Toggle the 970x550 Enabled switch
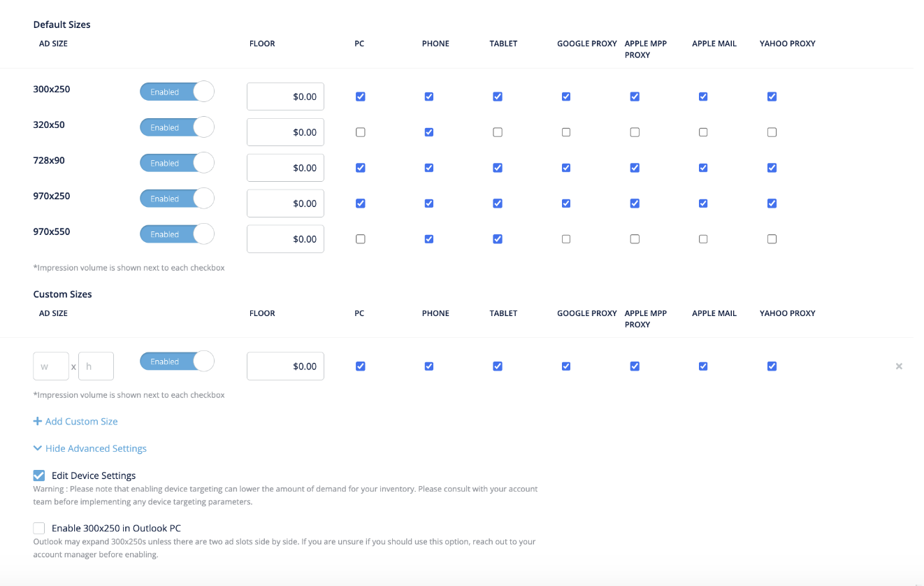924x586 pixels. 177,234
